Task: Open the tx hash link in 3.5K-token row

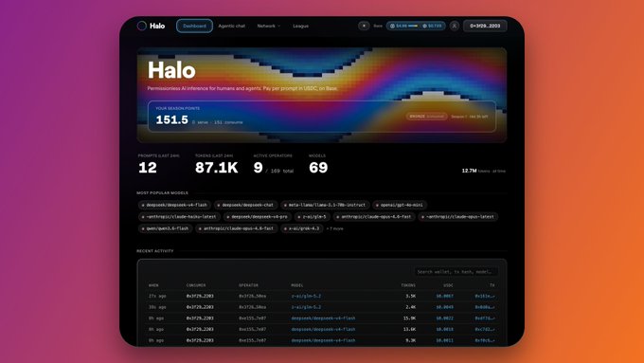Action: 485,296
